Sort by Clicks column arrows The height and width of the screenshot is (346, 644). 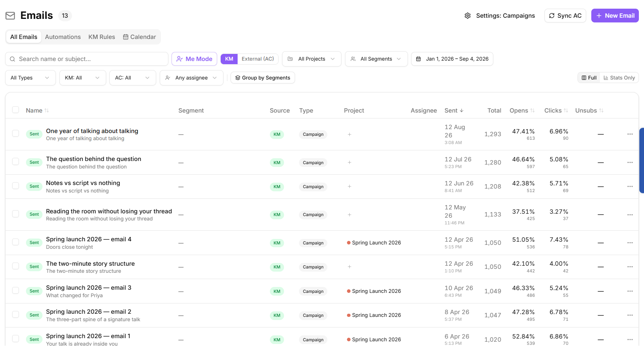566,111
